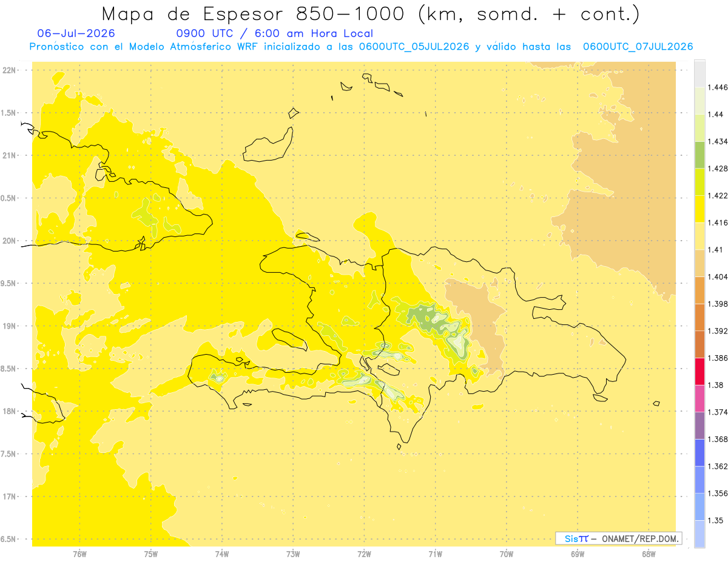The image size is (728, 562).
Task: Pick the tan swatch between 1.404 and 1.41
Action: coord(699,263)
